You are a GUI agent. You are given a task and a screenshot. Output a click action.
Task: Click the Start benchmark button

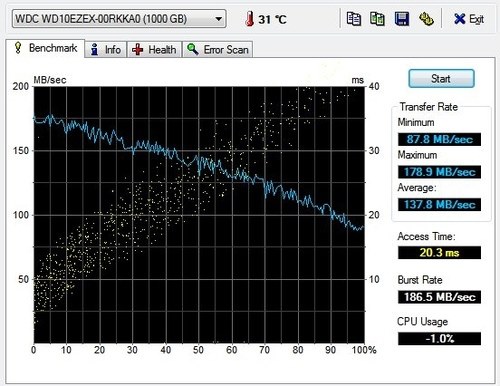point(441,79)
